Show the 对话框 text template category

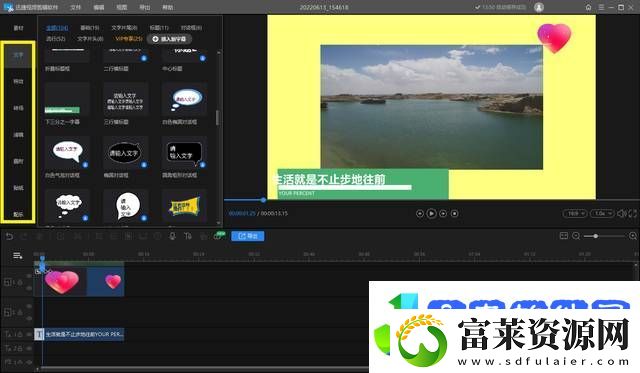[x=191, y=28]
